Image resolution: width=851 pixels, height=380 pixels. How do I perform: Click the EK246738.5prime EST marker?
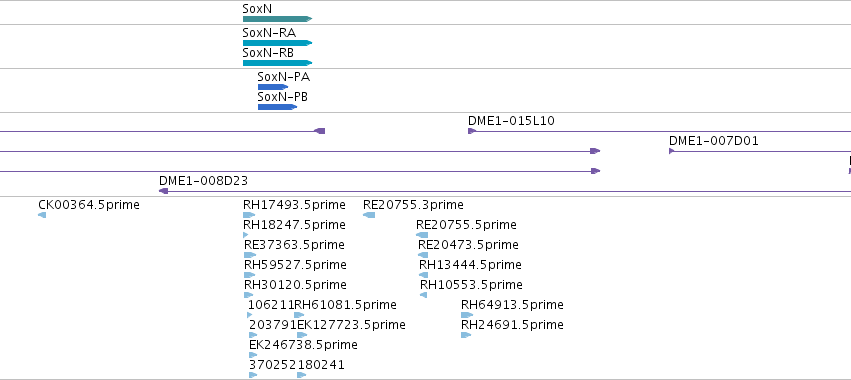253,355
